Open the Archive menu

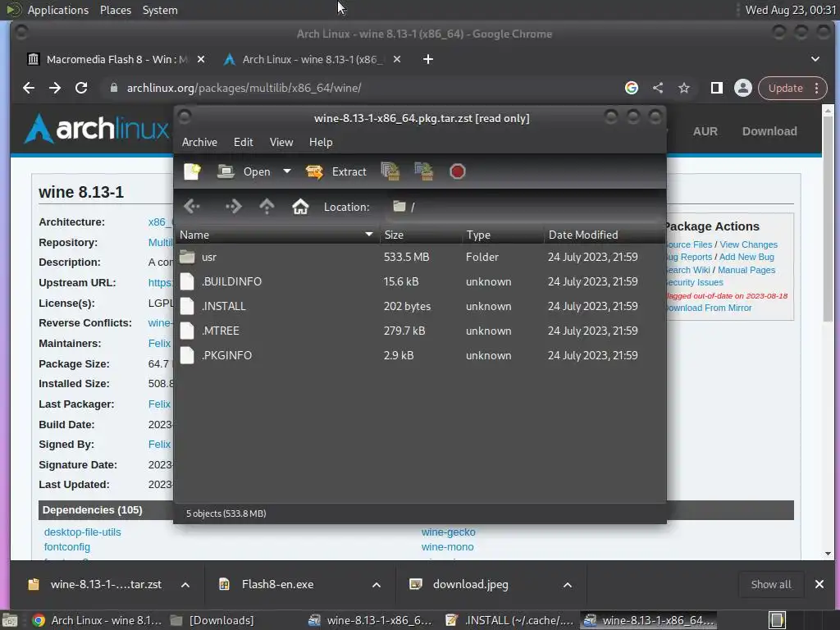199,142
